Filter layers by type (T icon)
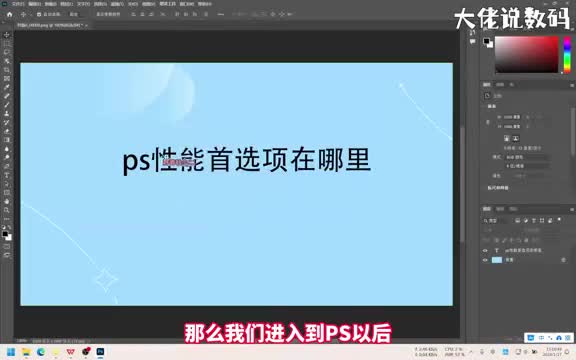The image size is (576, 360). tap(533, 220)
